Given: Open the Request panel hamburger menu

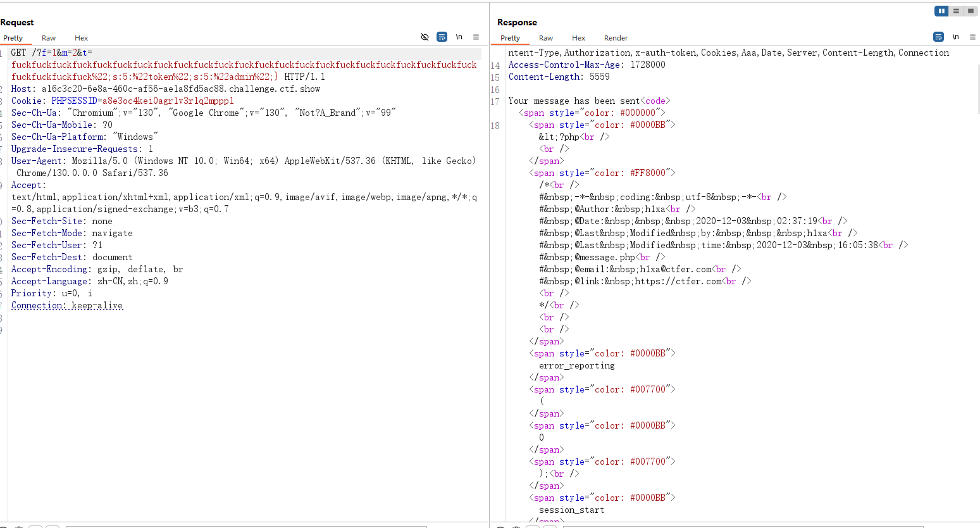Looking at the screenshot, I should (x=476, y=37).
